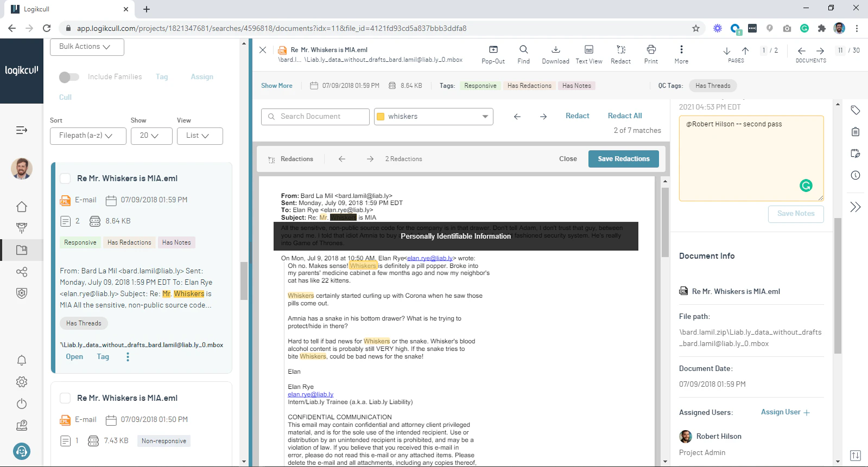Open settings gear in sidebar
868x467 pixels.
[x=22, y=382]
